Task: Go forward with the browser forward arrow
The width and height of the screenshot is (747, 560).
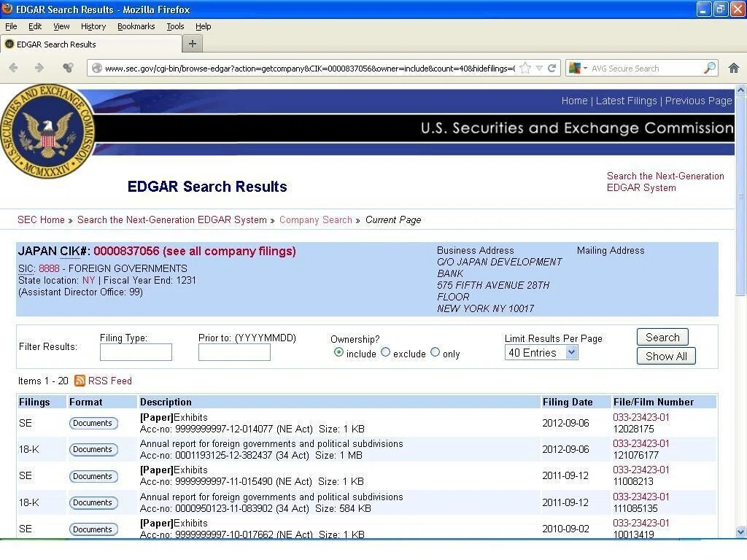Action: 39,68
